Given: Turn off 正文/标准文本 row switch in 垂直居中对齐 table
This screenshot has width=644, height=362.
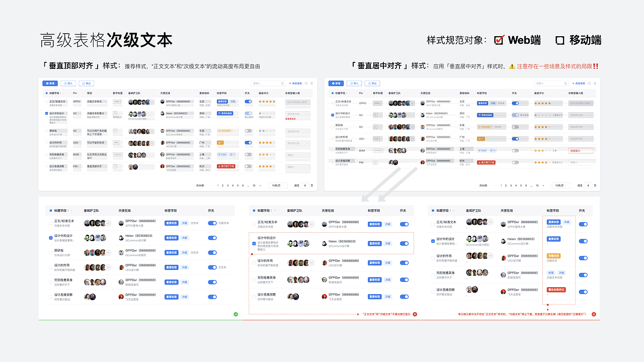Looking at the screenshot, I should [515, 103].
